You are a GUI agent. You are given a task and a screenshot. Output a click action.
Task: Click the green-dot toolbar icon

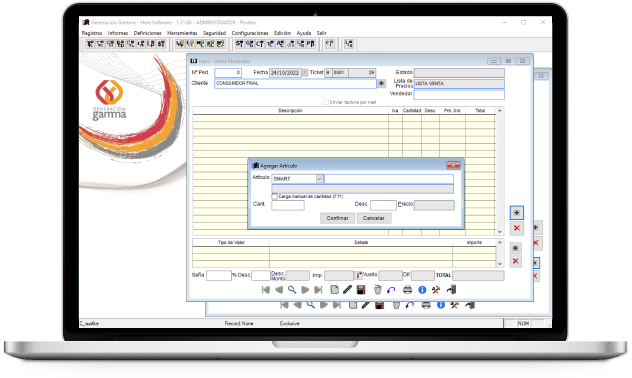tap(330, 44)
